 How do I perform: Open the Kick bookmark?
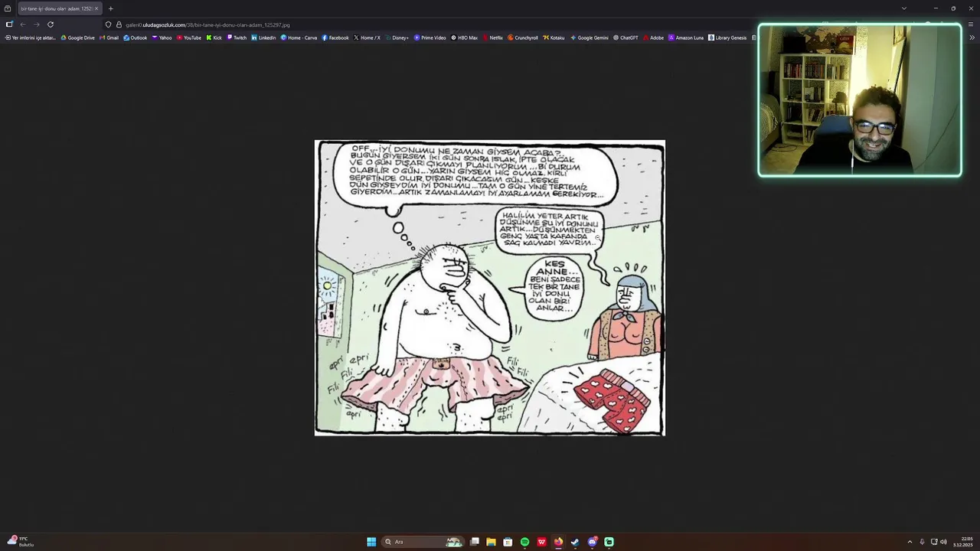pos(214,37)
